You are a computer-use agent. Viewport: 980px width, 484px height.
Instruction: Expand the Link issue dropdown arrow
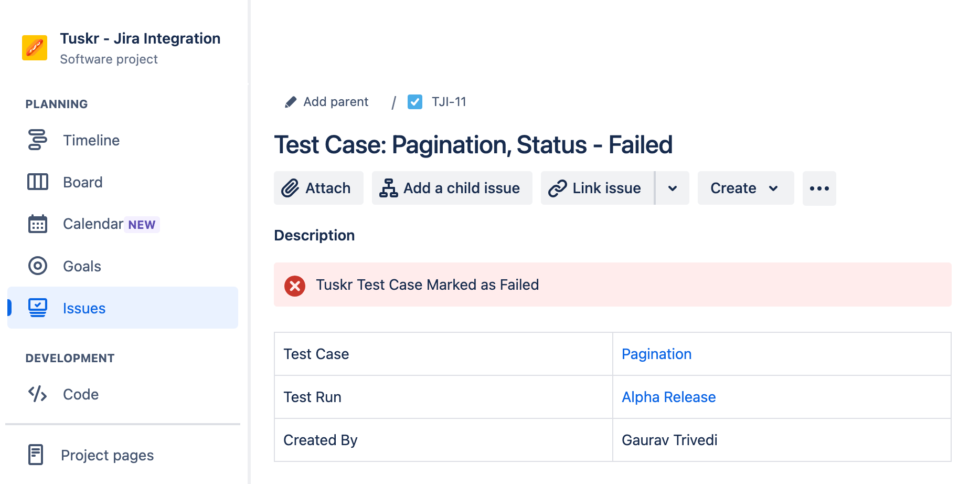pyautogui.click(x=672, y=188)
